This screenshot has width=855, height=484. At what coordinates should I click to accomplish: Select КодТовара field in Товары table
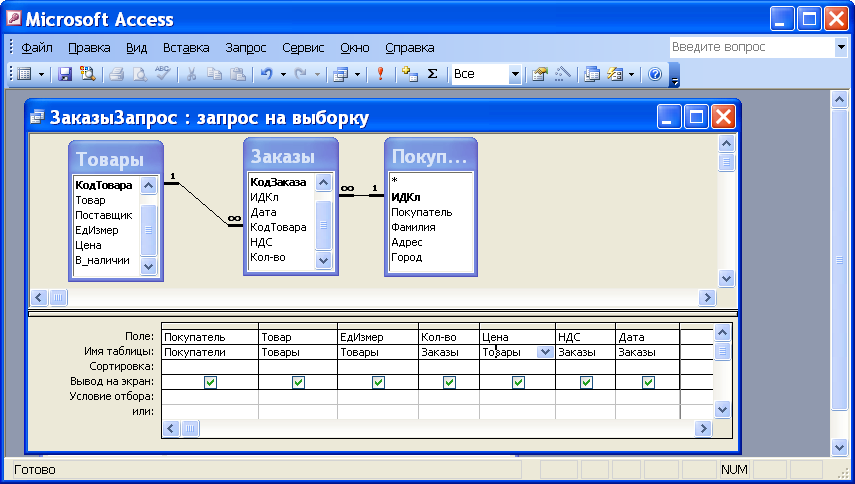(104, 185)
